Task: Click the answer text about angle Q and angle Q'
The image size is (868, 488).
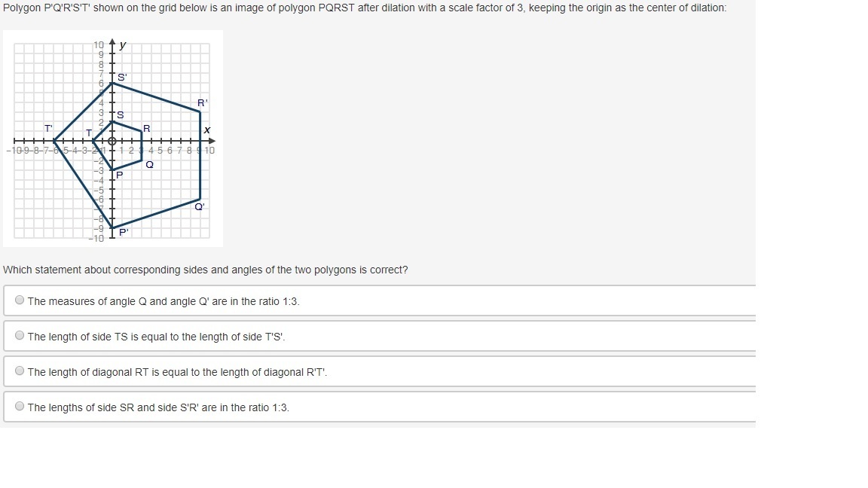Action: (164, 301)
